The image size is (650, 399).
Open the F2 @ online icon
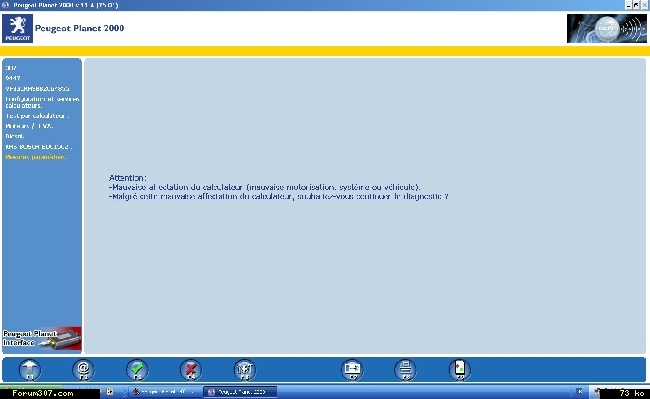click(x=83, y=370)
